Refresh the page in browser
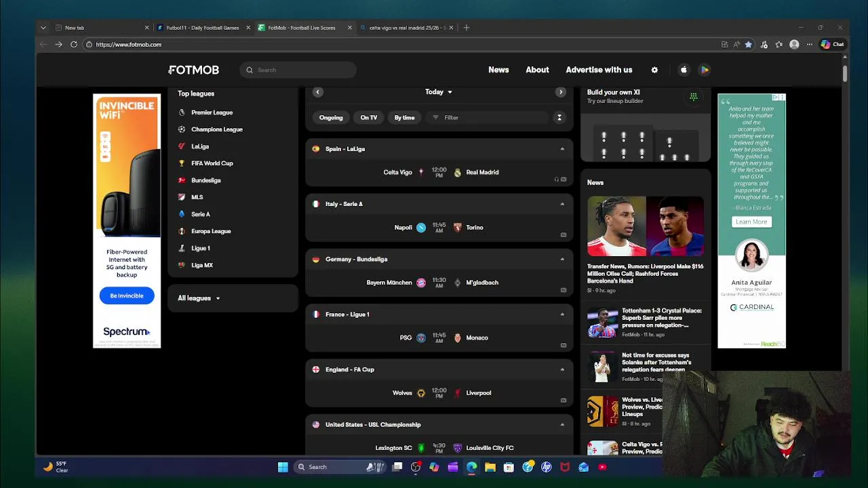Screen dimensions: 868x488 [74, 45]
